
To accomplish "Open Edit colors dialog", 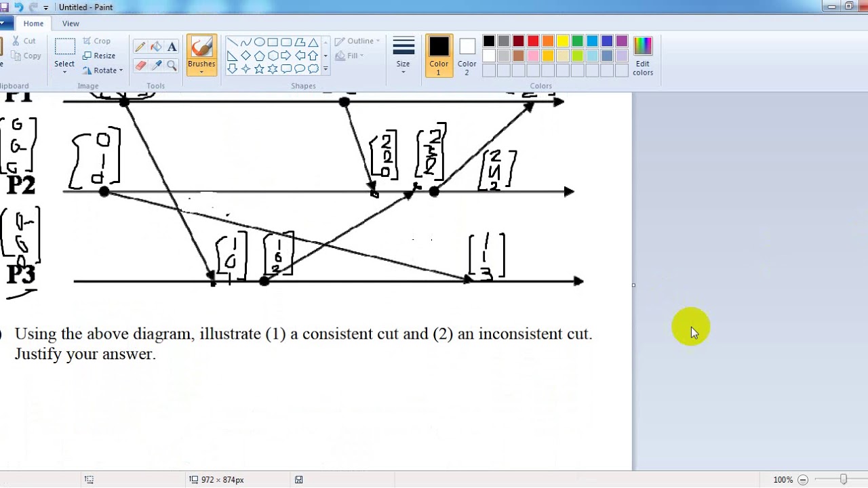I will point(643,56).
